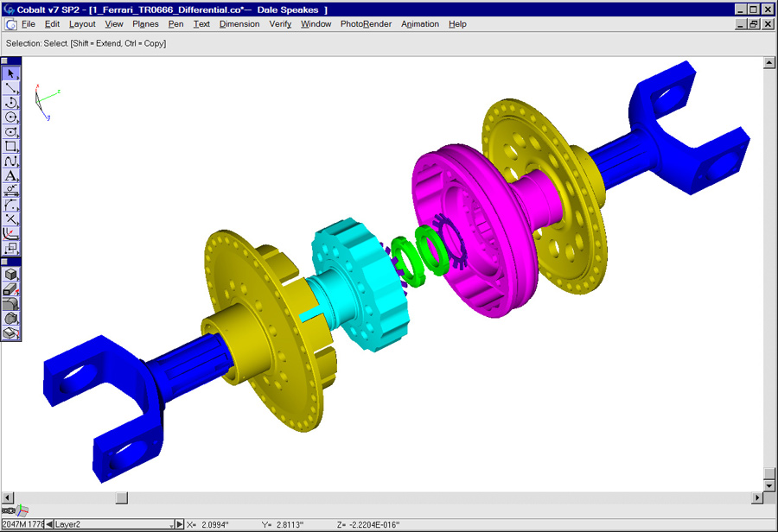Choose the Line drawing tool

pyautogui.click(x=11, y=88)
